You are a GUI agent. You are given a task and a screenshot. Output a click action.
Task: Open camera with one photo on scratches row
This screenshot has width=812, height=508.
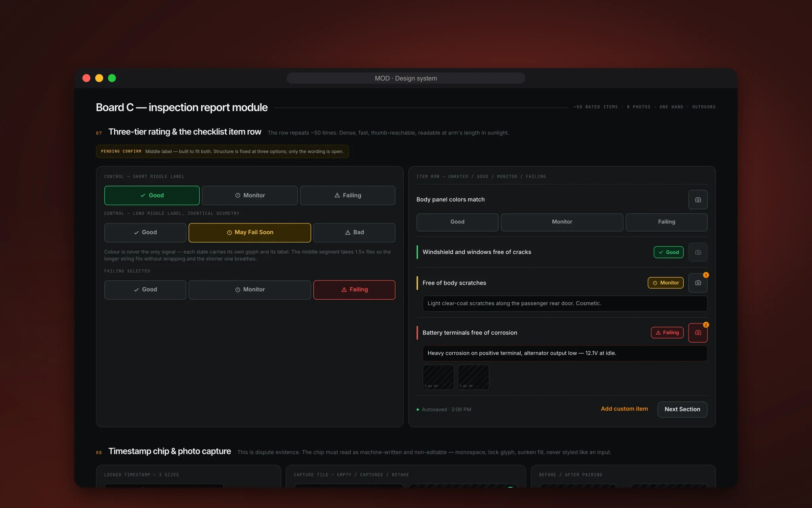tap(698, 283)
